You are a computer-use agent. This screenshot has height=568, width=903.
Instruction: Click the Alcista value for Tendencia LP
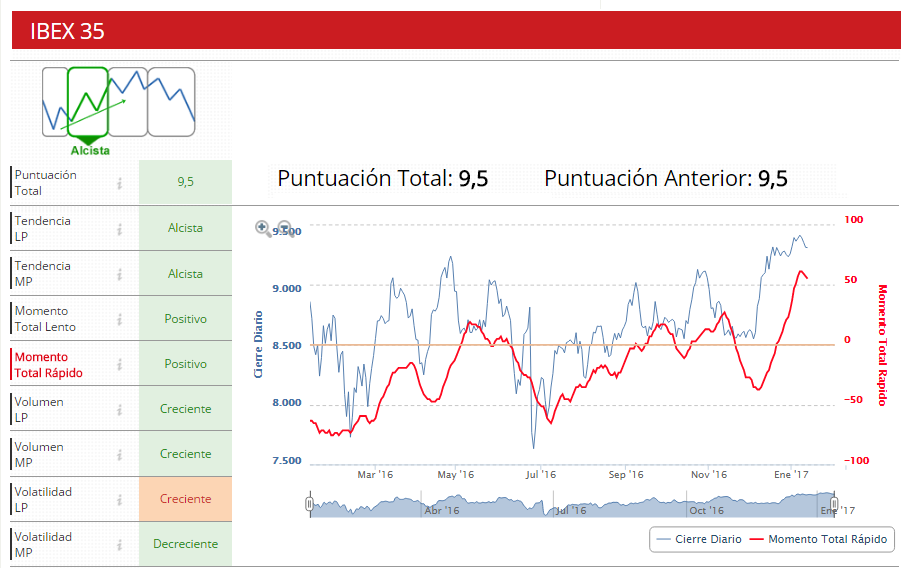point(185,228)
